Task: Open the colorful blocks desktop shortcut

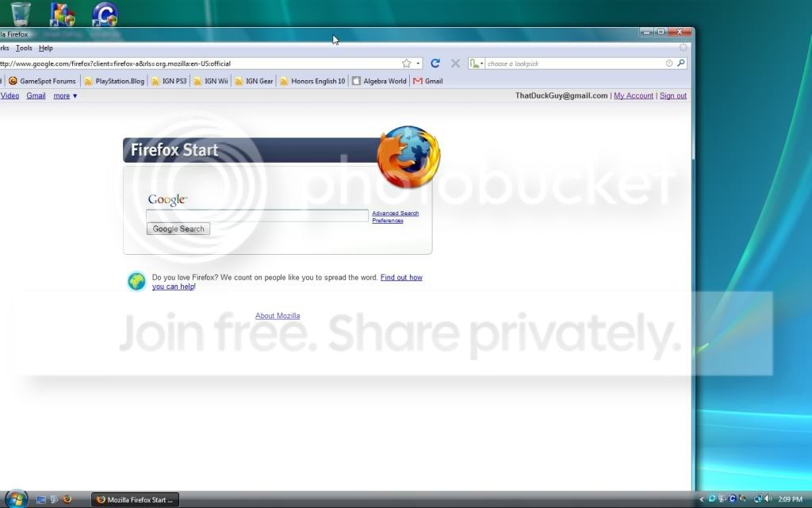Action: tap(62, 14)
